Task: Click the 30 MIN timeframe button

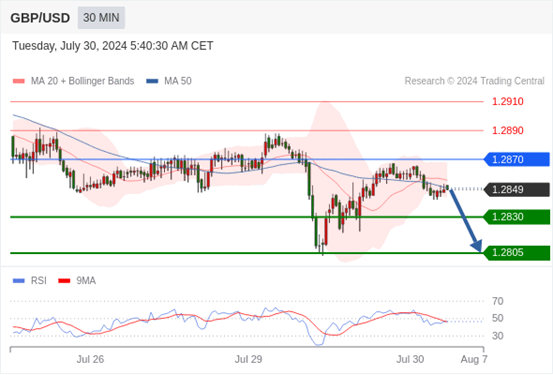Action: tap(101, 18)
